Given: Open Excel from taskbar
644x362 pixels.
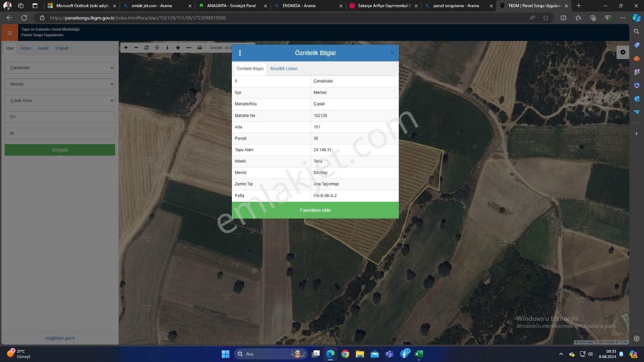Looking at the screenshot, I should pos(419,354).
